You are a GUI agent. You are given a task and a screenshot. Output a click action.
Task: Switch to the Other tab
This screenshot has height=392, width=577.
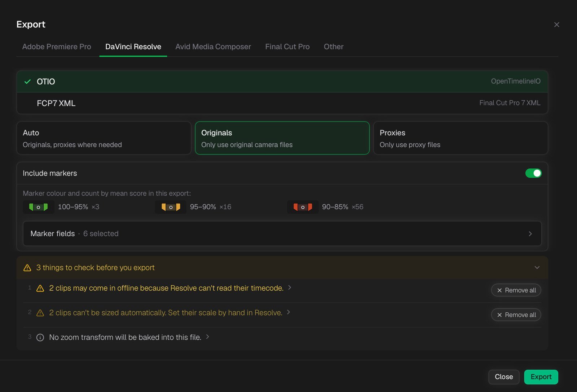[x=334, y=47]
